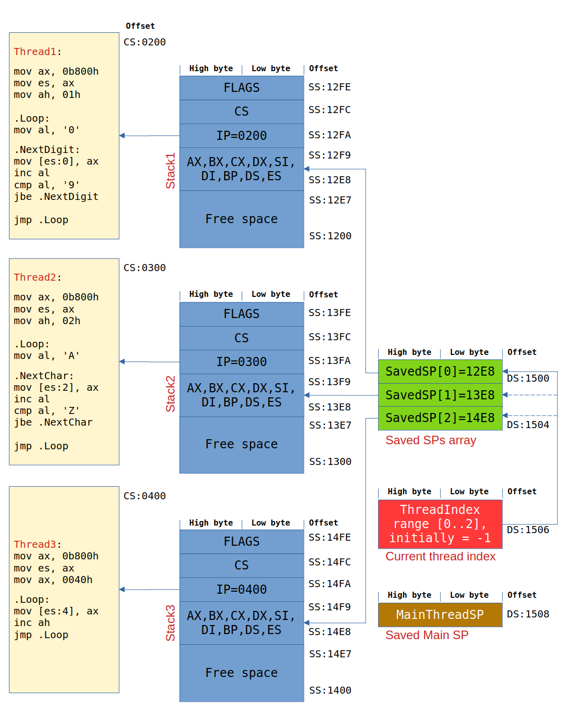Click the Saved Main SP caption
This screenshot has height=728, width=567.
click(427, 635)
